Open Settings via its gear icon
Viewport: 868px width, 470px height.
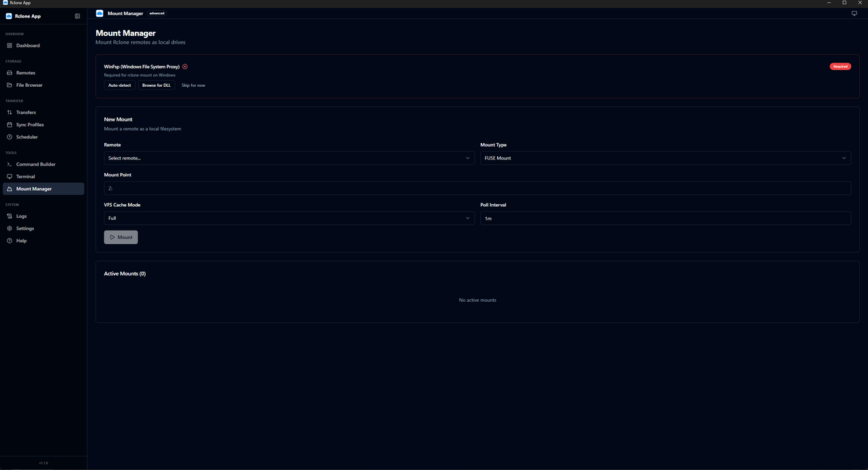click(9, 229)
